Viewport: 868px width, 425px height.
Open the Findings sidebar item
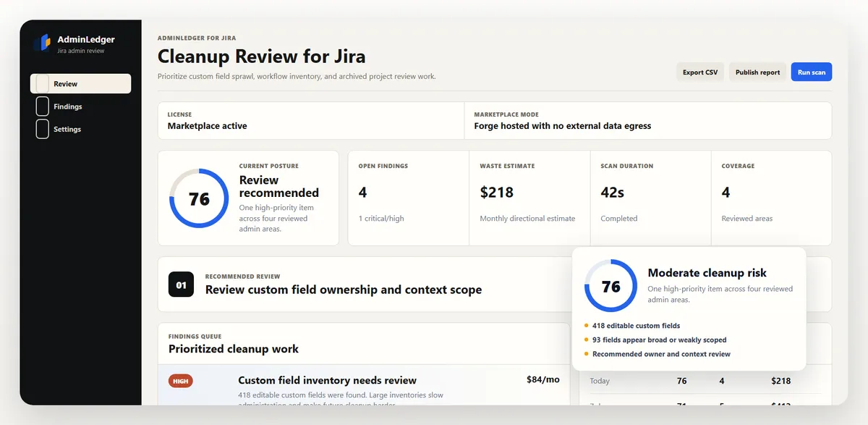(80, 106)
